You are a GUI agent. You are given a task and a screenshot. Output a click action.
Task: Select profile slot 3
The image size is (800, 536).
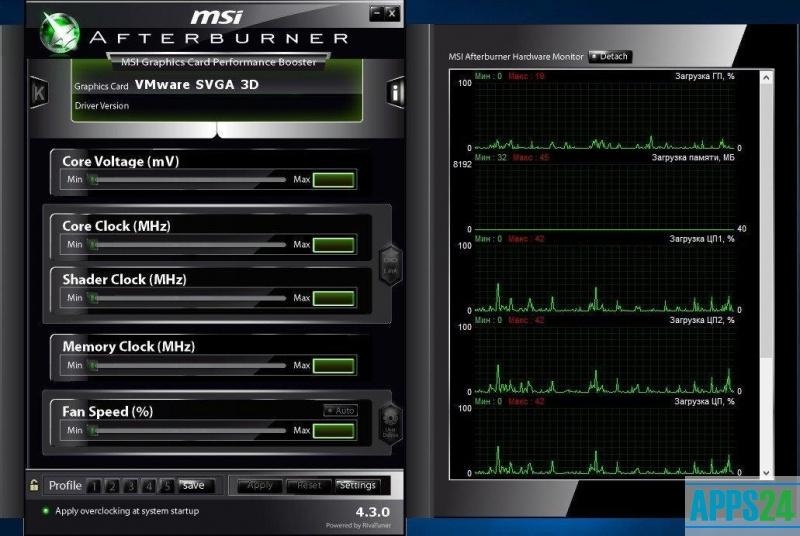tap(131, 486)
